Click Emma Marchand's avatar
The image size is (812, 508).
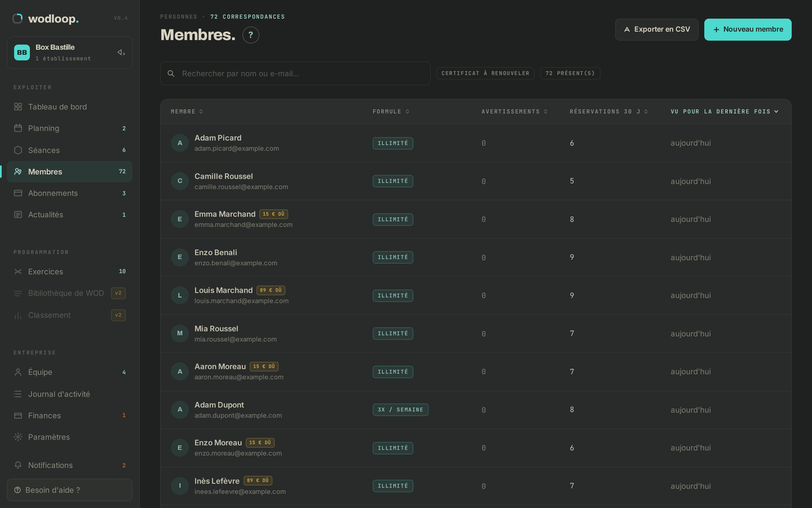pos(180,219)
